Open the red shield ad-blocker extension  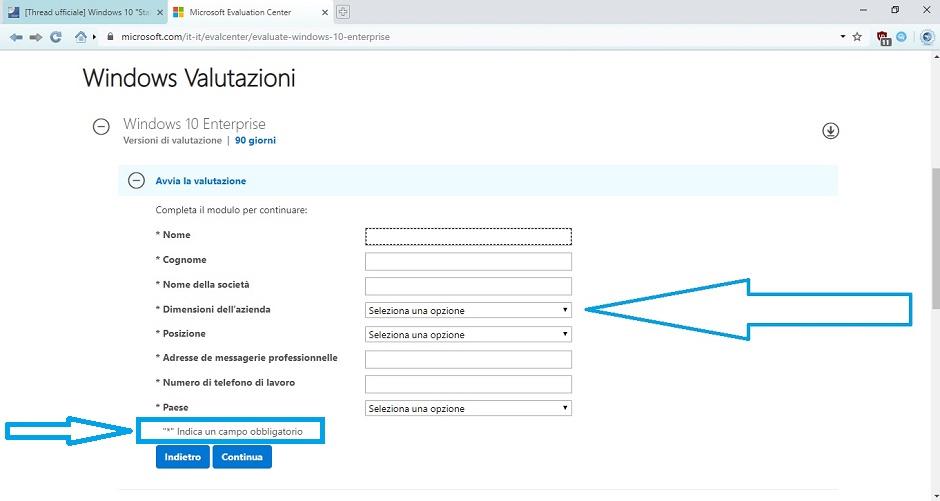tap(884, 38)
